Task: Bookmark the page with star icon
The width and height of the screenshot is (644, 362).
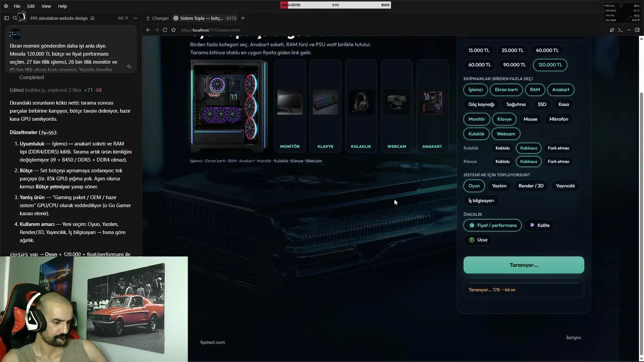Action: (174, 30)
